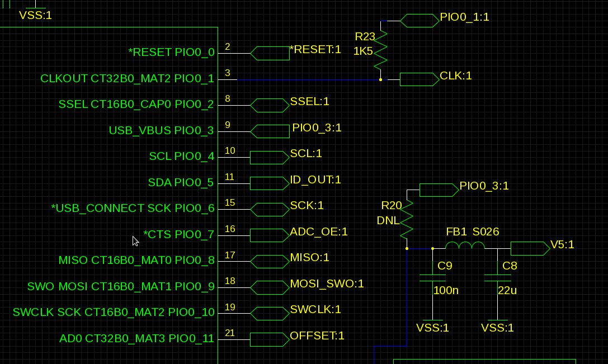
Task: Select the R20 DNL resistor symbol
Action: 407,219
